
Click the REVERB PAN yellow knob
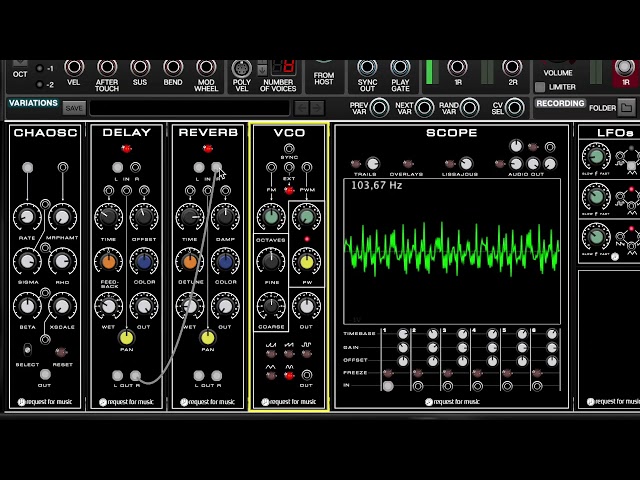[x=208, y=338]
